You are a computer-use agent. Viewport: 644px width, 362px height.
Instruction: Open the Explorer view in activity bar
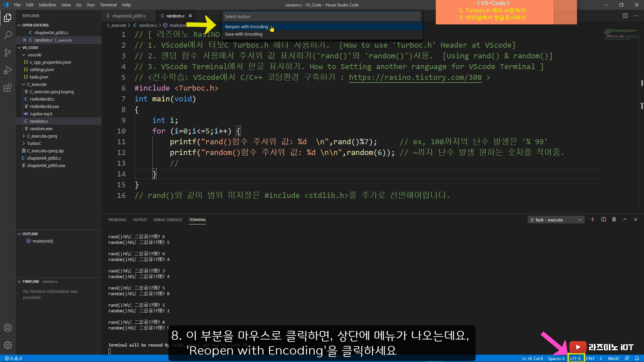click(x=8, y=17)
